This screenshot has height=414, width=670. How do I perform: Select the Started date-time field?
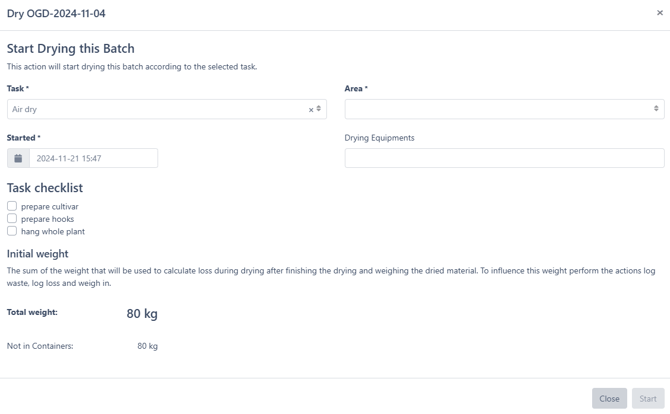94,158
